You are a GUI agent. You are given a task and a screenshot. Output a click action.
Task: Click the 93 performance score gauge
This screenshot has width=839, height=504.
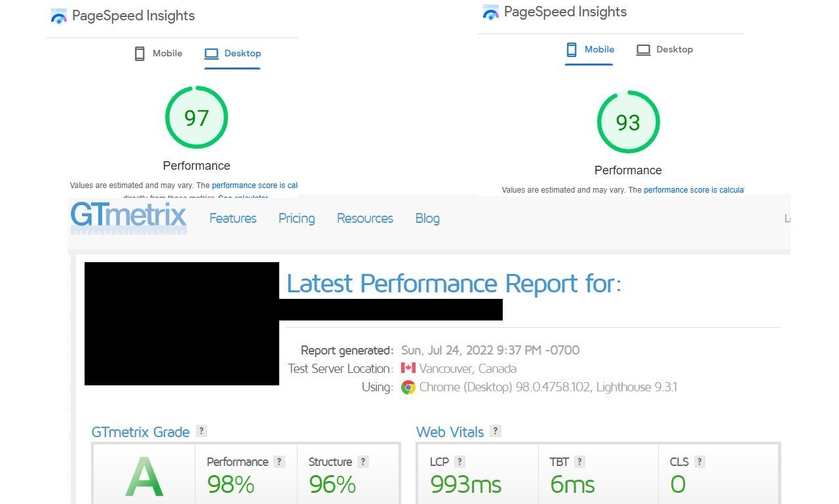point(628,122)
